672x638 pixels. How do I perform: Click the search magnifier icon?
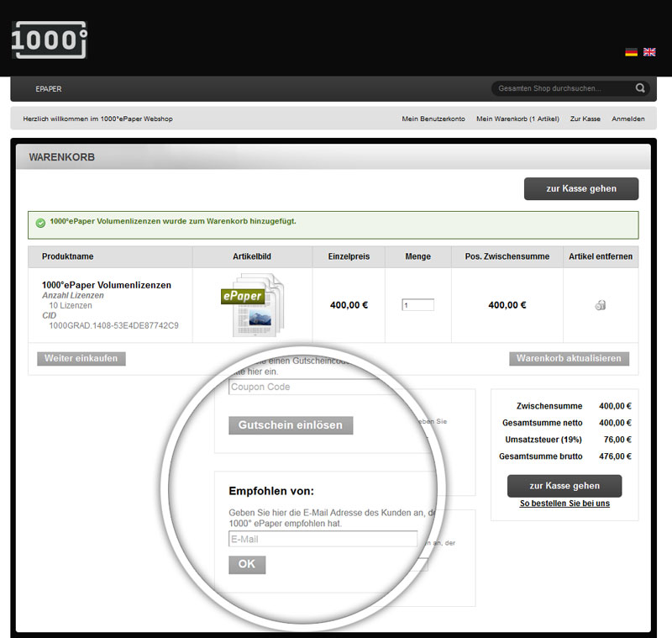pyautogui.click(x=640, y=88)
